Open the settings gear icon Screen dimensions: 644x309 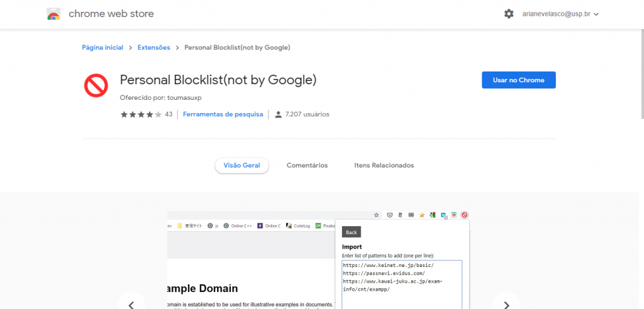point(509,14)
